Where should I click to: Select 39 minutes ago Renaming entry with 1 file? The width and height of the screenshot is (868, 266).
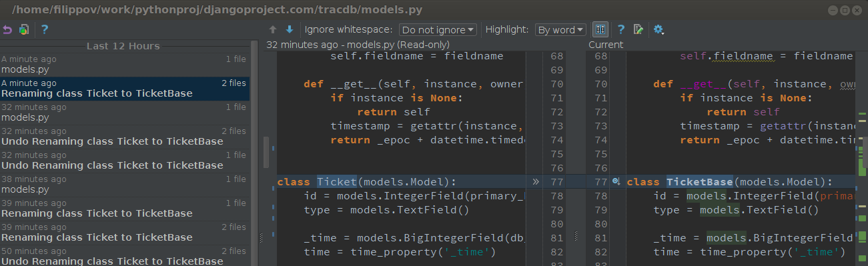pos(124,209)
